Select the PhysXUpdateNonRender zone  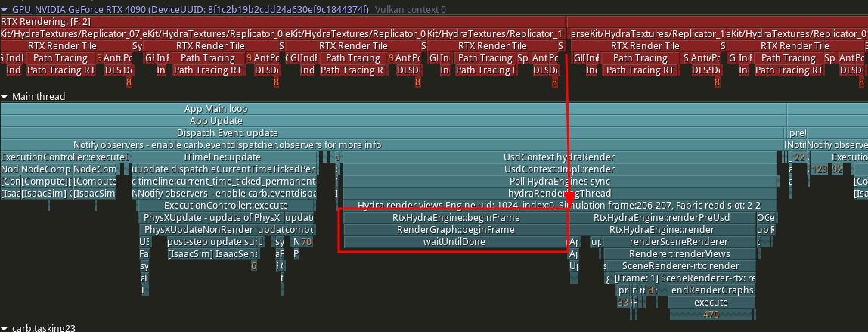tap(199, 230)
